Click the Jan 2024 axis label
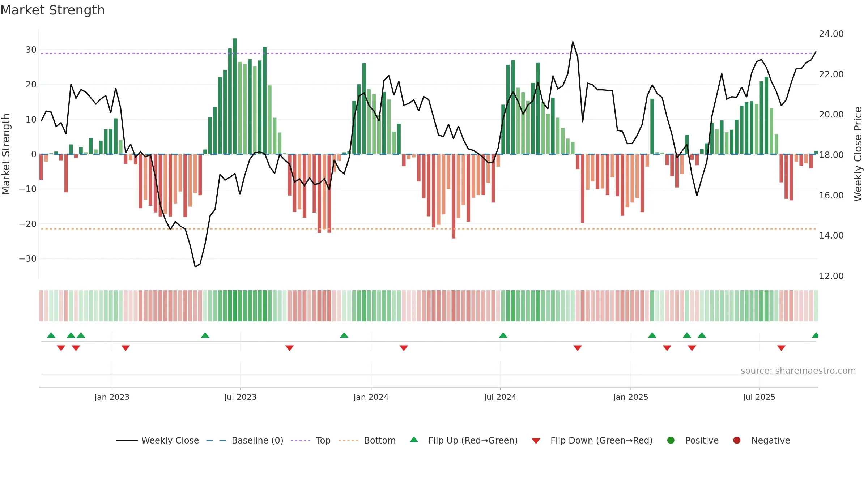The width and height of the screenshot is (868, 488). (371, 397)
